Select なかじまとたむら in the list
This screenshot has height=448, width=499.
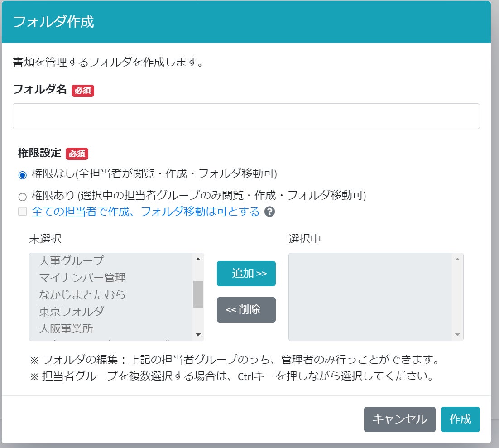(x=82, y=294)
